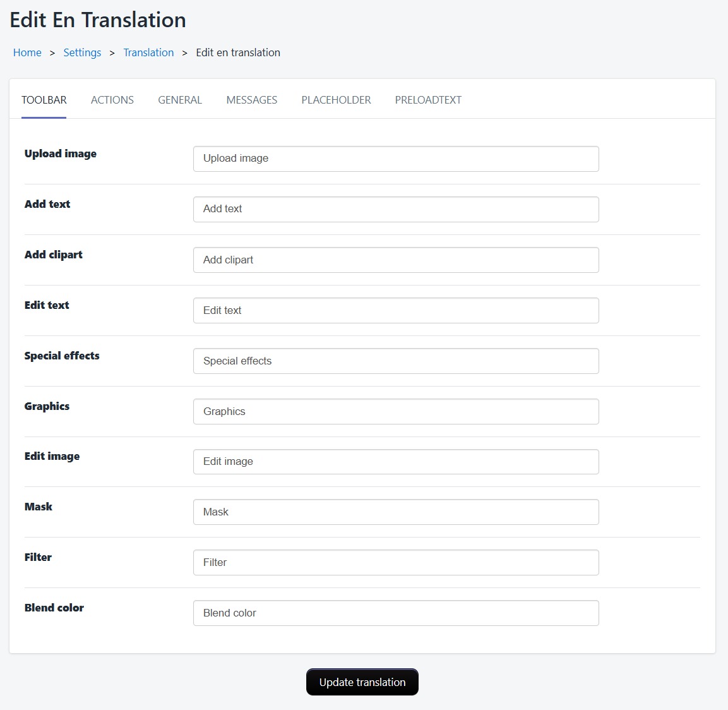Switch back to the TOOLBAR tab
Image resolution: width=728 pixels, height=710 pixels.
[44, 99]
